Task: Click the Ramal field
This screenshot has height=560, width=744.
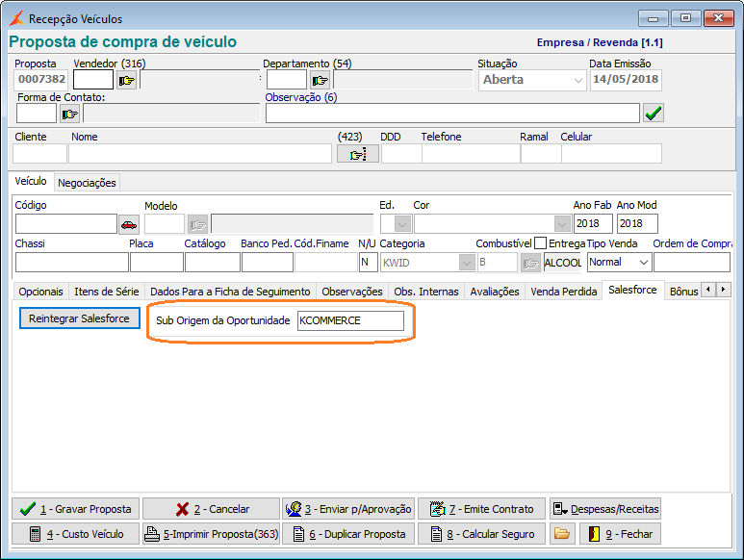Action: click(541, 154)
